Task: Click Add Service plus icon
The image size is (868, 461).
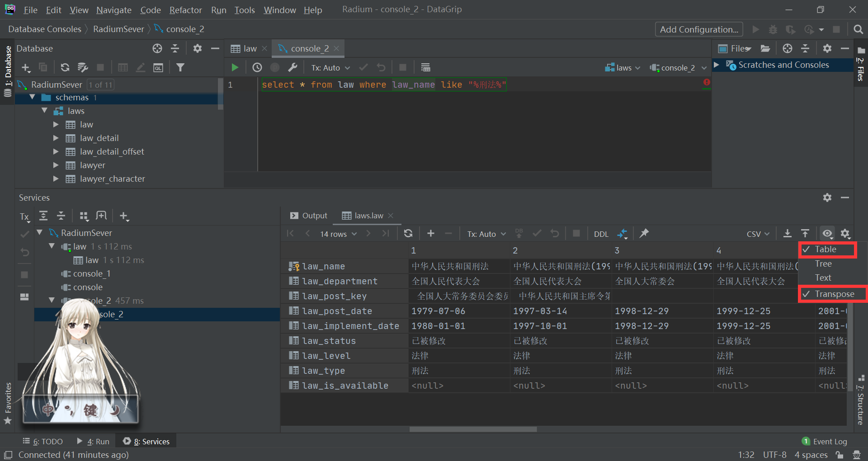Action: (x=124, y=216)
